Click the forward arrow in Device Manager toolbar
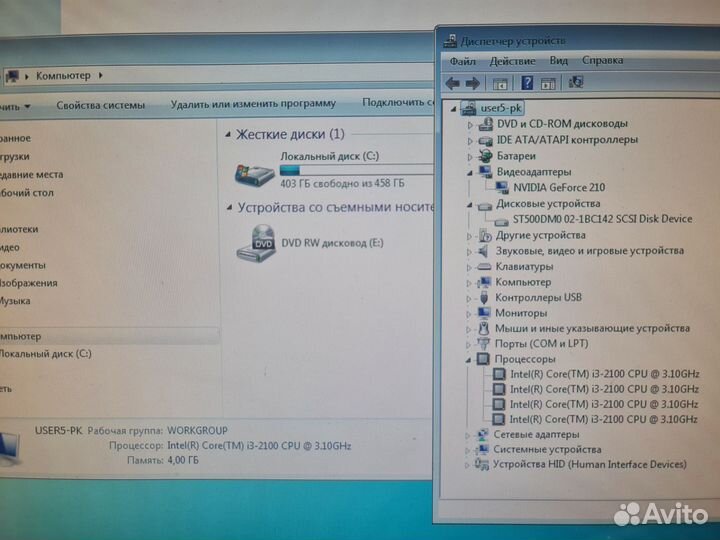This screenshot has height=540, width=720. (472, 83)
